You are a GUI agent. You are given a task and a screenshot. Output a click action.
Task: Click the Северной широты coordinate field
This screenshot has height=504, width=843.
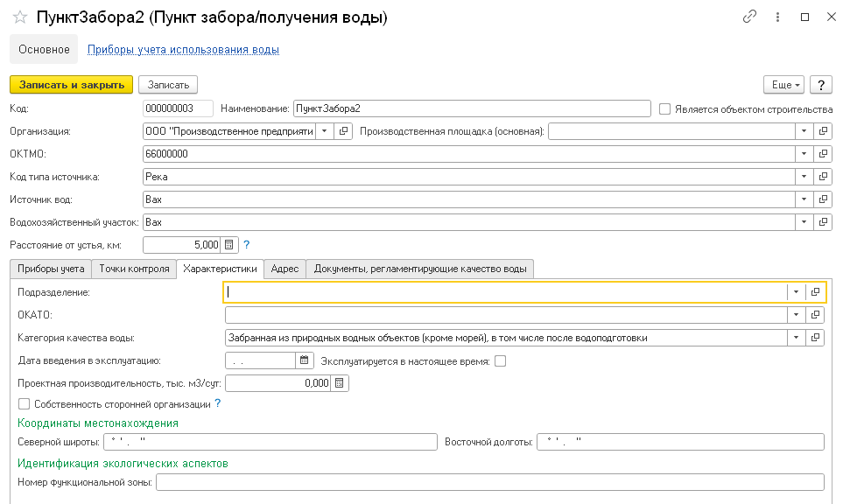270,442
